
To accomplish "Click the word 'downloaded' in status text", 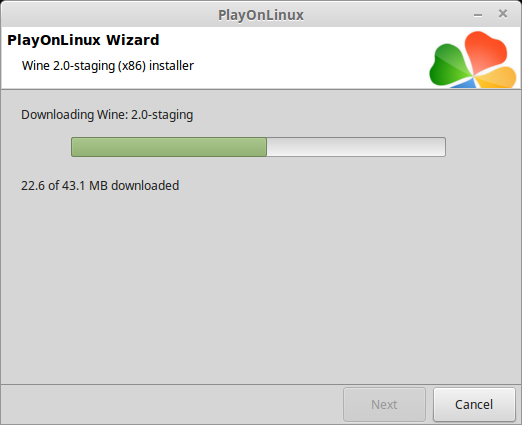I will tap(145, 186).
